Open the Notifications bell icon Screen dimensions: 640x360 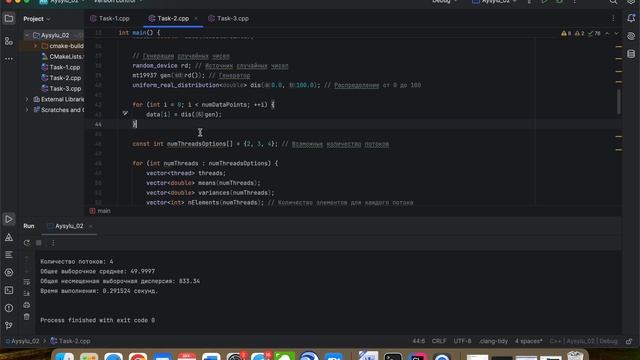pos(631,18)
